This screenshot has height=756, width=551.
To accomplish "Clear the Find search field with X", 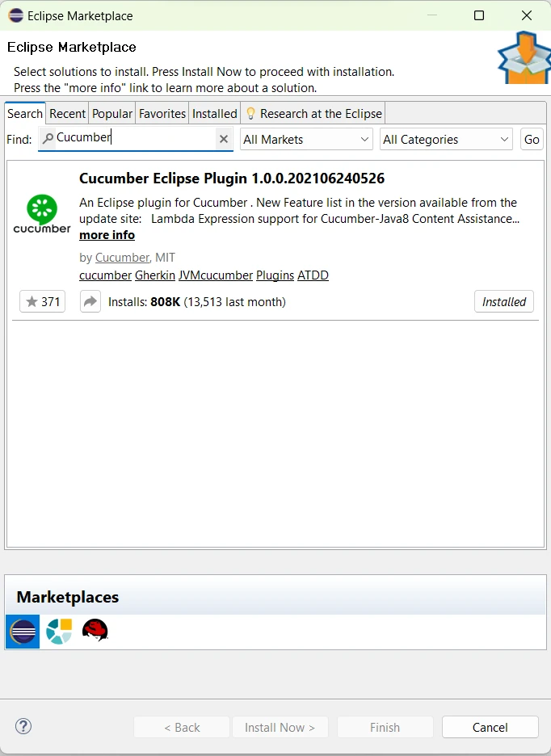I will pos(224,140).
